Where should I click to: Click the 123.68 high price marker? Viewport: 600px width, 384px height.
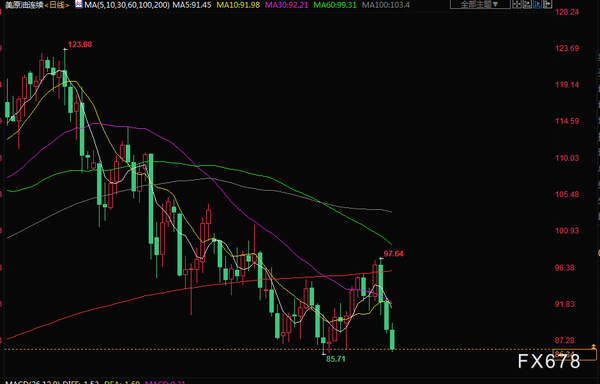pos(80,44)
